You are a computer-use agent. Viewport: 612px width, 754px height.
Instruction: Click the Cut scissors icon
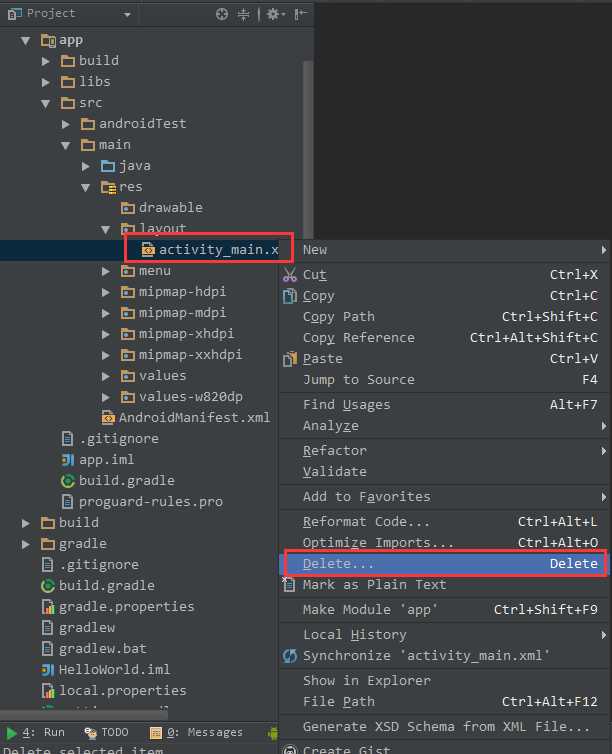click(x=289, y=275)
